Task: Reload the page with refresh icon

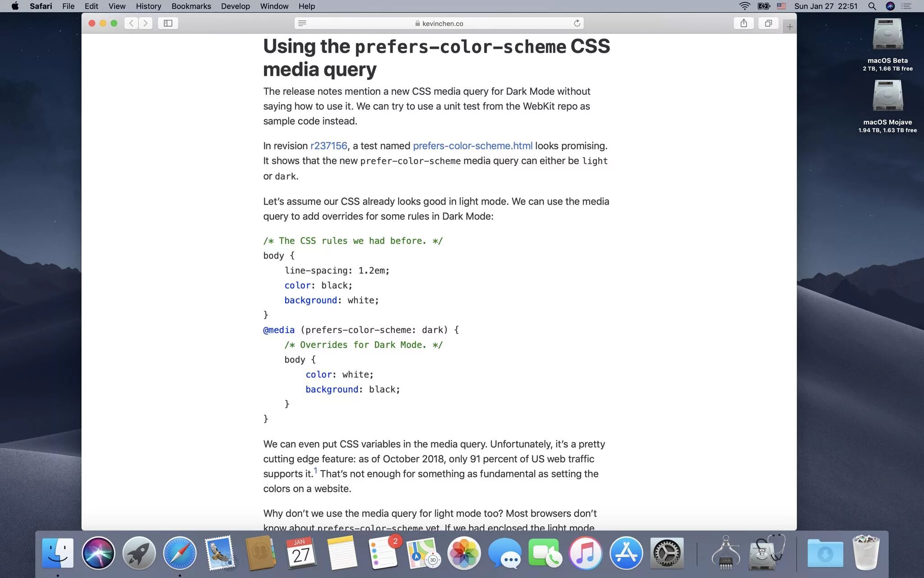Action: (x=577, y=23)
